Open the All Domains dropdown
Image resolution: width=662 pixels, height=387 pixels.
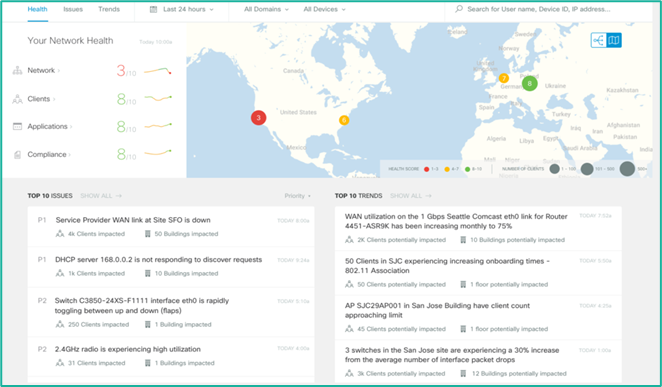coord(266,9)
